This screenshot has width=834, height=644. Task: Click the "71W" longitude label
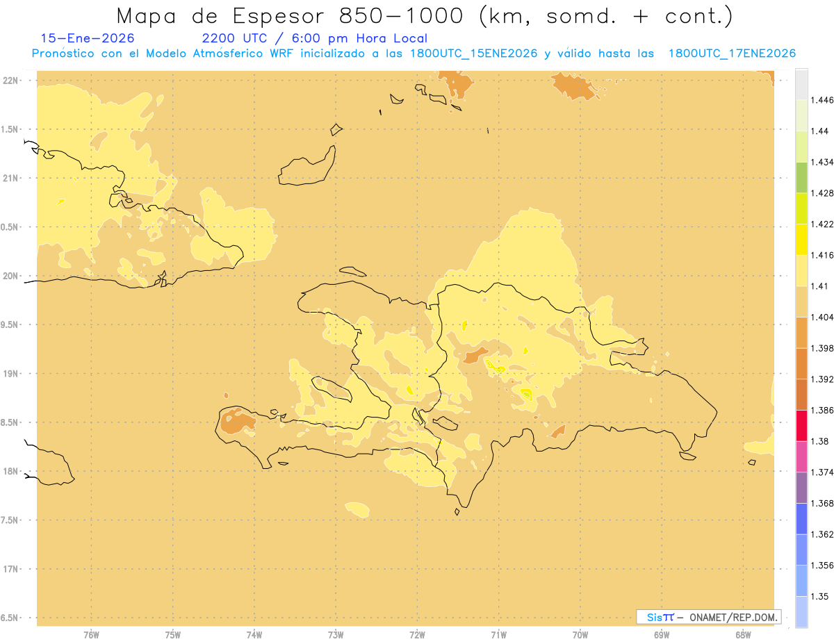coord(498,634)
